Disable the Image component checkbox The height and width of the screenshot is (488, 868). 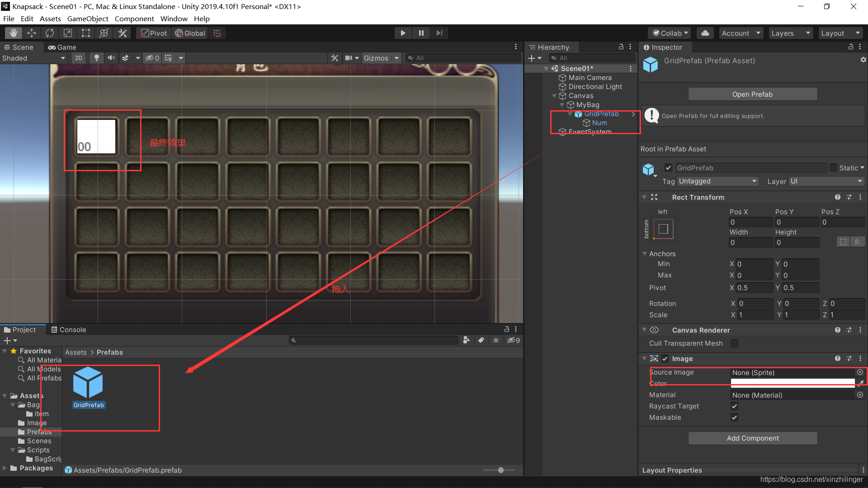point(665,358)
